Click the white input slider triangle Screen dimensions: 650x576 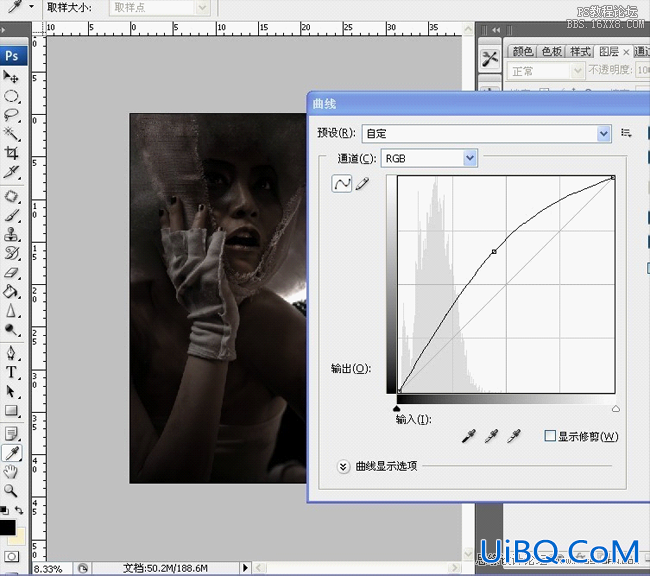coord(616,409)
